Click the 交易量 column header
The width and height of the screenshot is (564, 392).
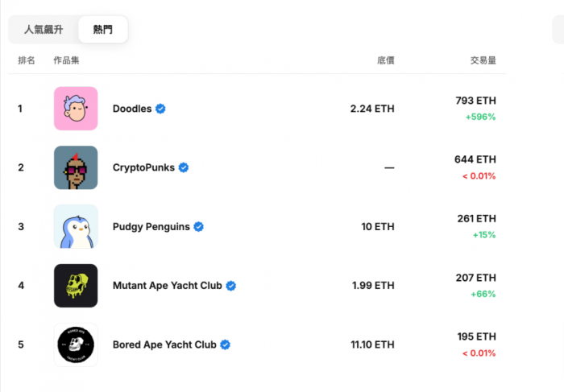(483, 60)
